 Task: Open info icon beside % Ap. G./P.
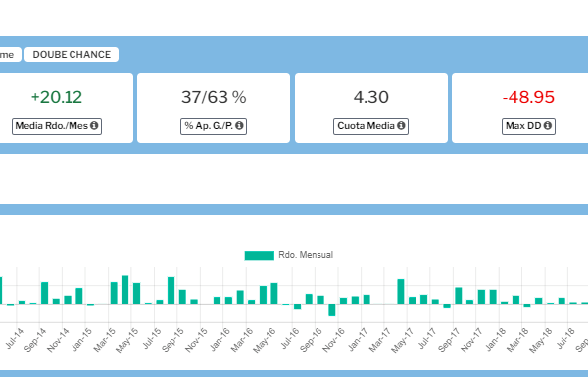click(x=239, y=126)
